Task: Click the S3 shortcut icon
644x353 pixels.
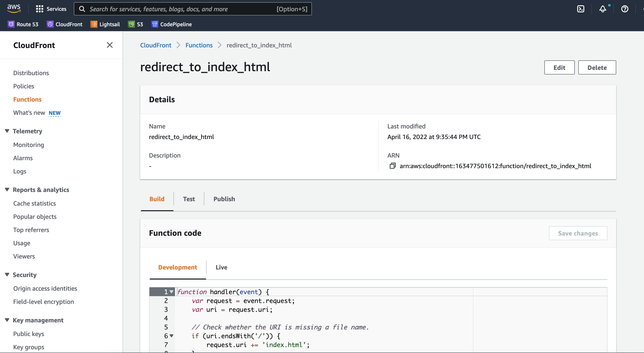Action: coord(131,24)
